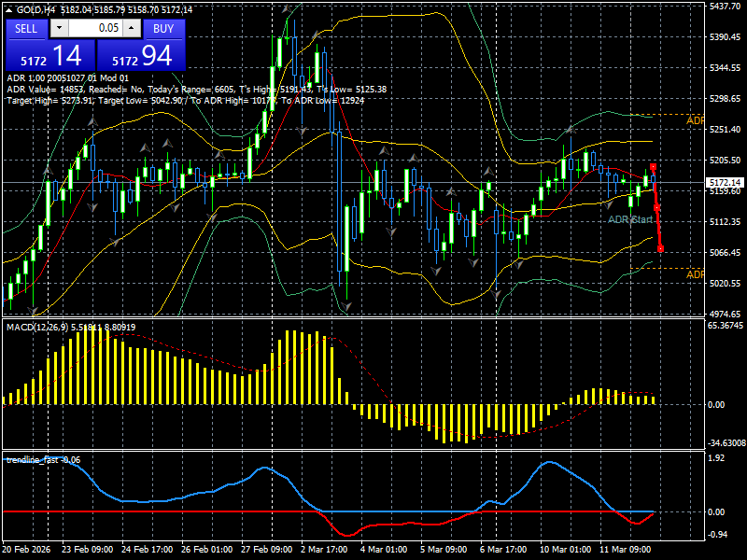747x560 pixels.
Task: Click the buy price tile 5172 94
Action: tap(141, 55)
